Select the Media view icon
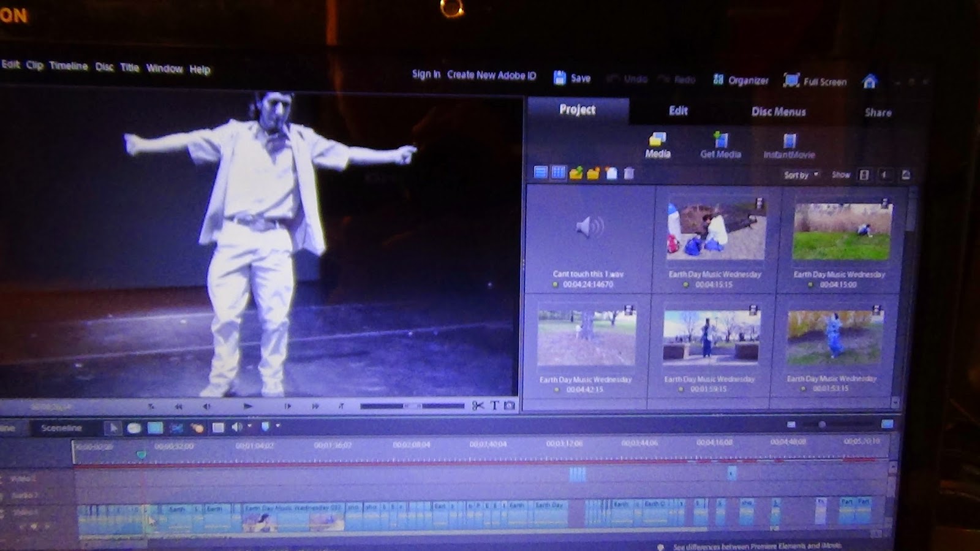 pos(658,145)
